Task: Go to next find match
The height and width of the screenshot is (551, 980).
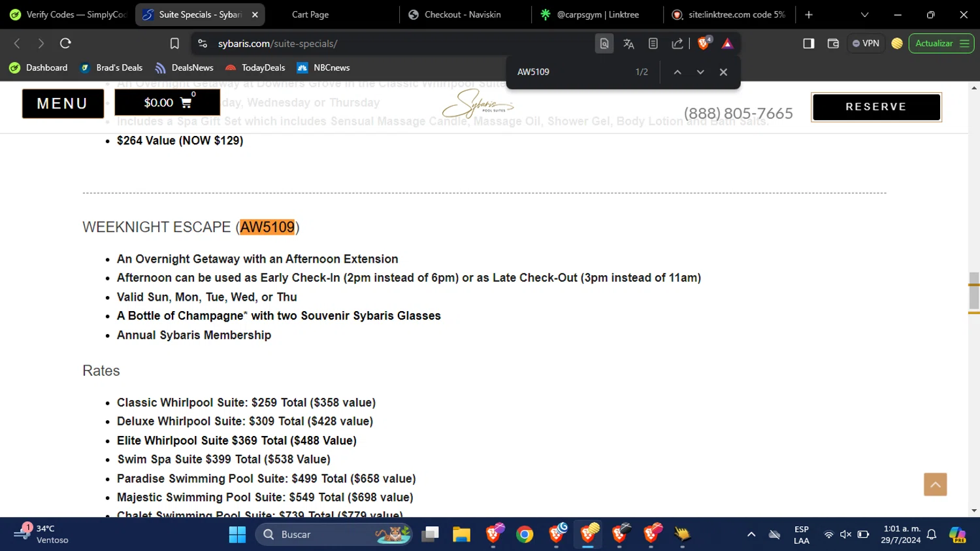Action: coord(700,72)
